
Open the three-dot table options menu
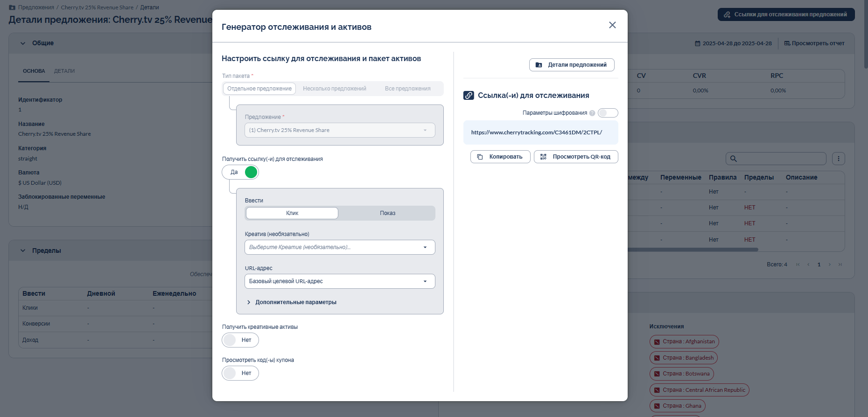pos(839,159)
